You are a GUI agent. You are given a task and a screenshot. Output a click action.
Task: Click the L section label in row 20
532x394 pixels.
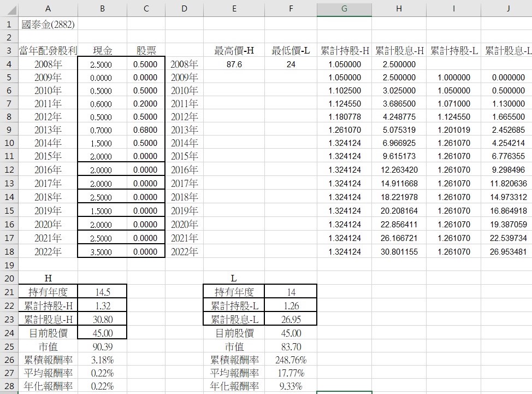coord(234,279)
